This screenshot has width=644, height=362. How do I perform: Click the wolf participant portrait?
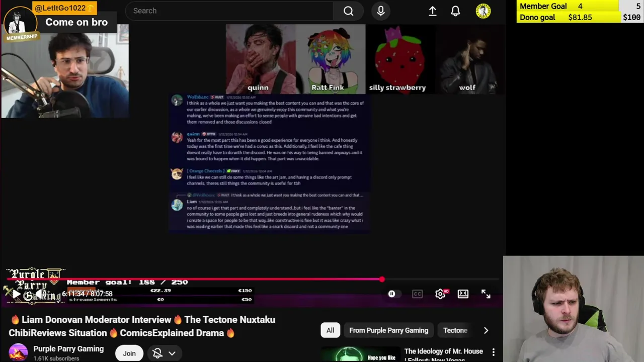(x=469, y=59)
